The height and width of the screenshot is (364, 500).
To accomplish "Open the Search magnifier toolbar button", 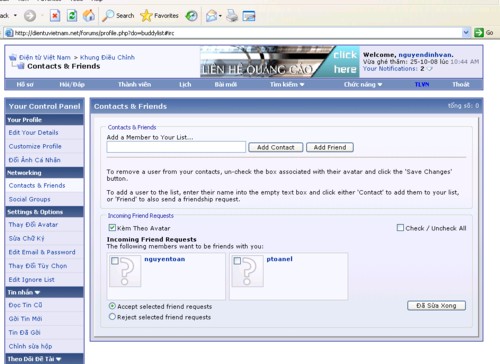I will (x=118, y=16).
